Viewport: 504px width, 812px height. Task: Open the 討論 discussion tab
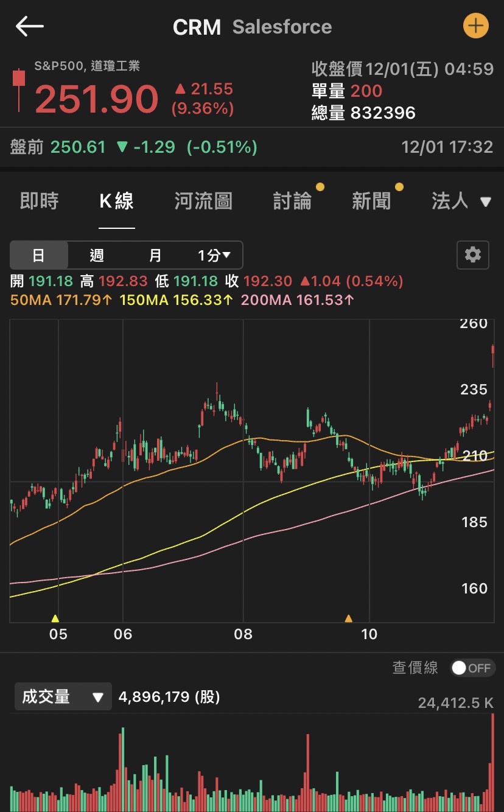pyautogui.click(x=292, y=201)
